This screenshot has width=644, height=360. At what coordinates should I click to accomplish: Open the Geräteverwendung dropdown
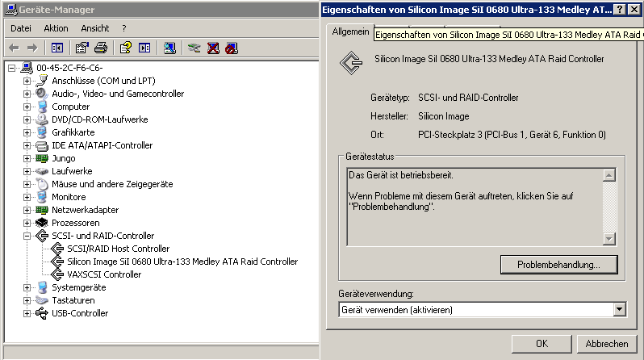(619, 309)
